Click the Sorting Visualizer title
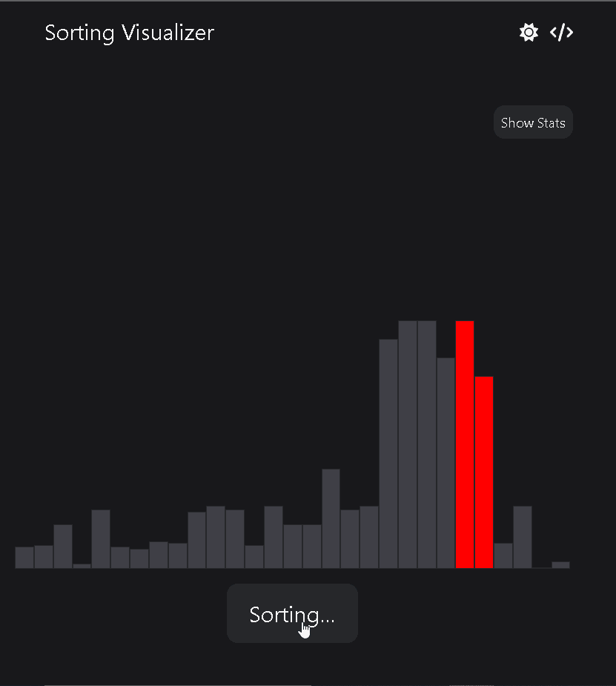Screen dimensions: 616x686 tap(129, 33)
